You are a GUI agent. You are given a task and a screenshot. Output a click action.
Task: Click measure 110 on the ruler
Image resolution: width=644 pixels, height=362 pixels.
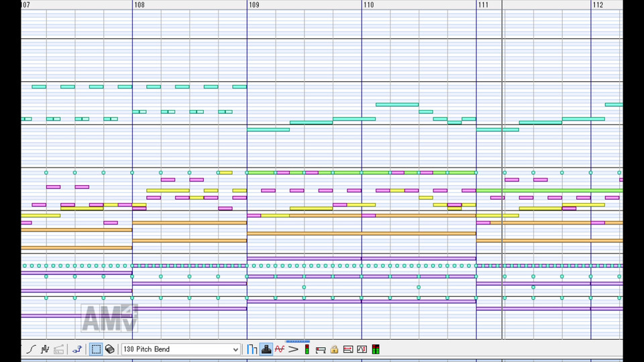coord(369,5)
